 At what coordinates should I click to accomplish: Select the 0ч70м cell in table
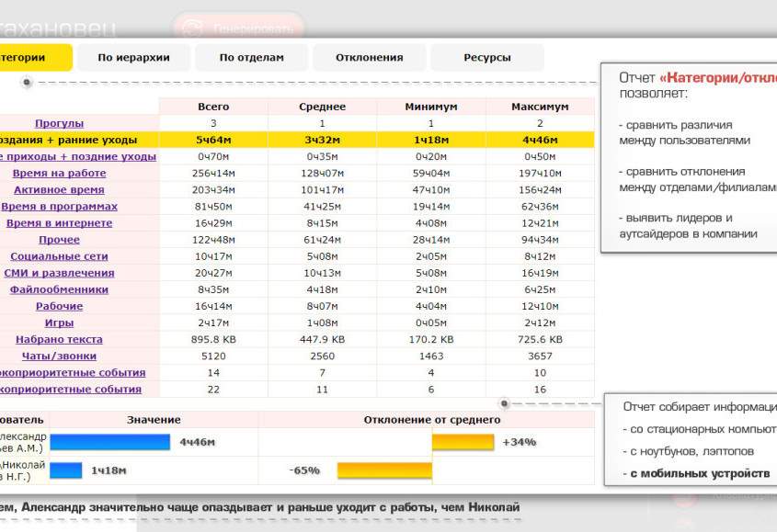(x=213, y=156)
